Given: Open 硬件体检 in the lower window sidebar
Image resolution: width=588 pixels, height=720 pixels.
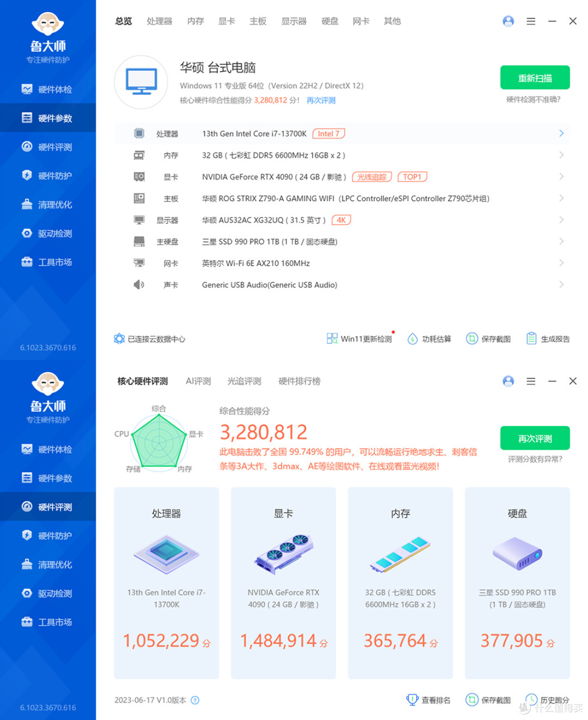Looking at the screenshot, I should coord(48,449).
